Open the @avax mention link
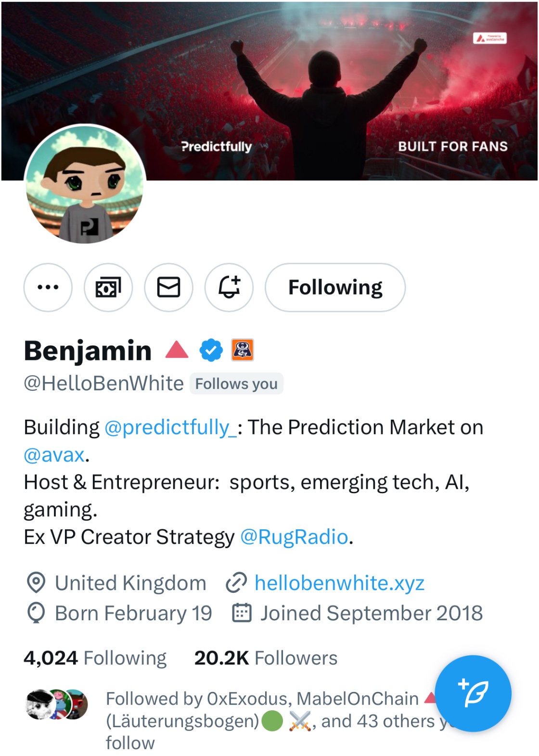Viewport: 539px width, 756px height. tap(54, 455)
